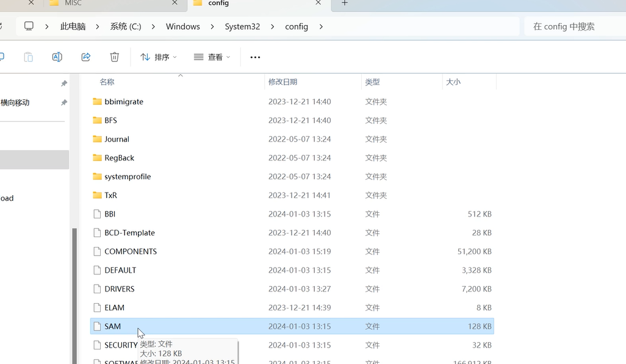Navigate to Windows in the breadcrumb path
This screenshot has height=364, width=626.
click(x=182, y=27)
